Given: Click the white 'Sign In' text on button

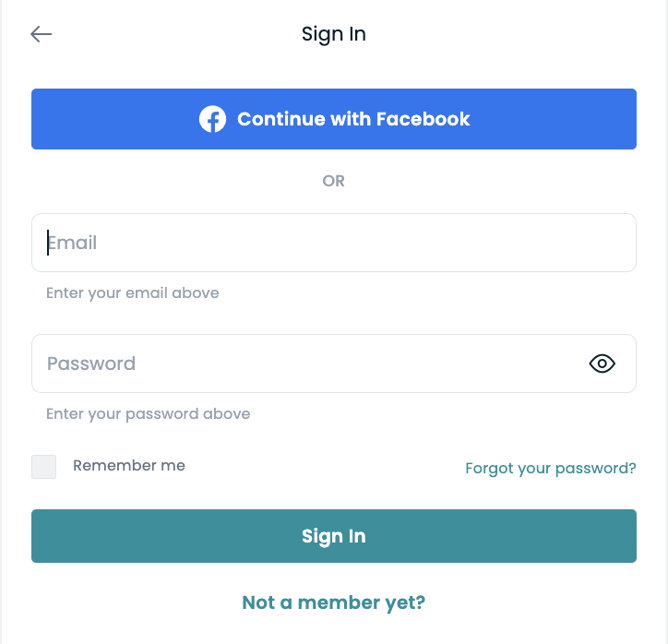Looking at the screenshot, I should pos(333,536).
